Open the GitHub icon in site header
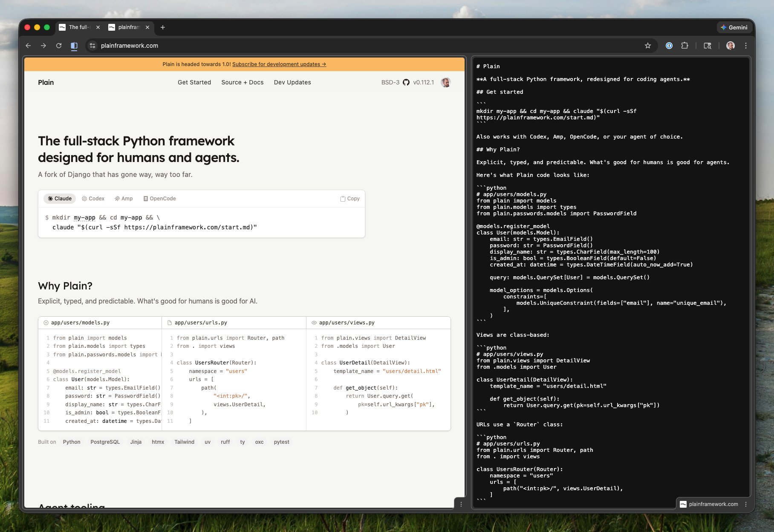 point(406,82)
